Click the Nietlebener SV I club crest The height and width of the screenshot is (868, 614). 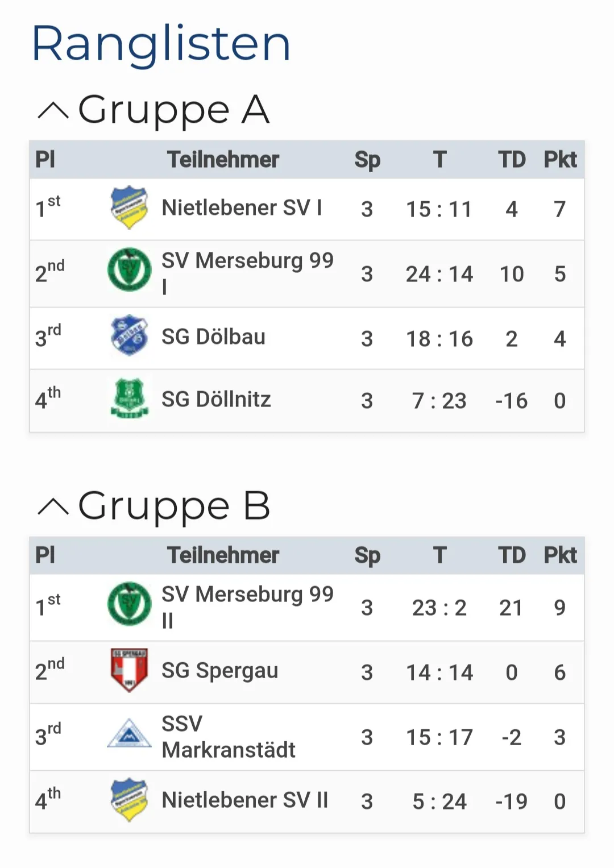[x=130, y=207]
